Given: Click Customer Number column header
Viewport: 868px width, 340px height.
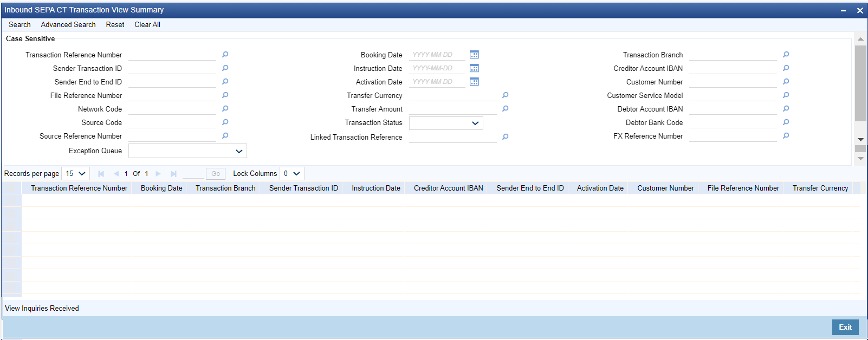Looking at the screenshot, I should click(665, 188).
